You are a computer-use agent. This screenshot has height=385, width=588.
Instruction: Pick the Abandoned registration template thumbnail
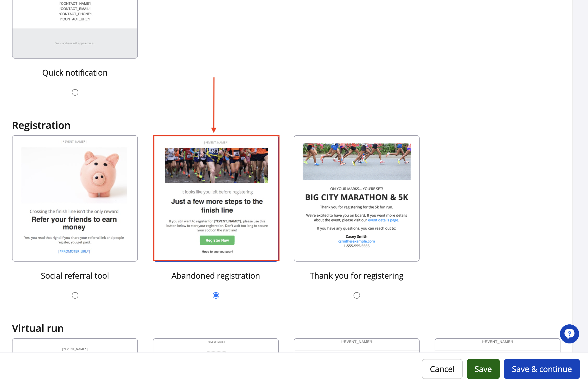(x=216, y=198)
